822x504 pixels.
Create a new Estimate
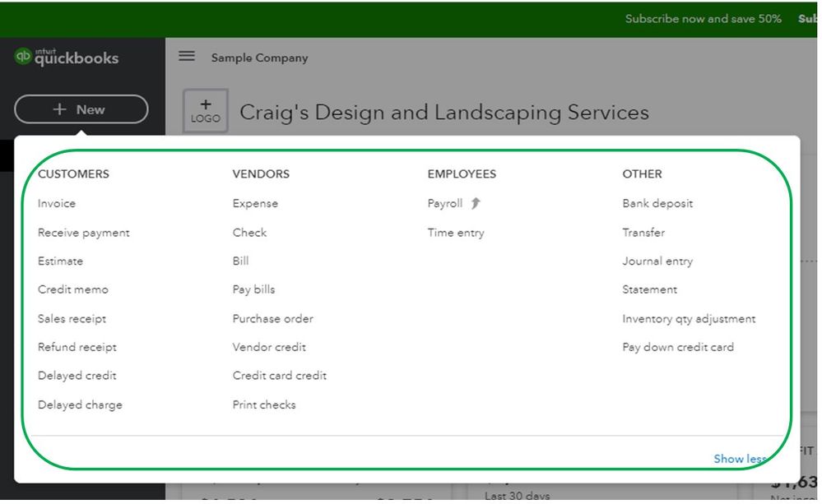click(x=60, y=261)
